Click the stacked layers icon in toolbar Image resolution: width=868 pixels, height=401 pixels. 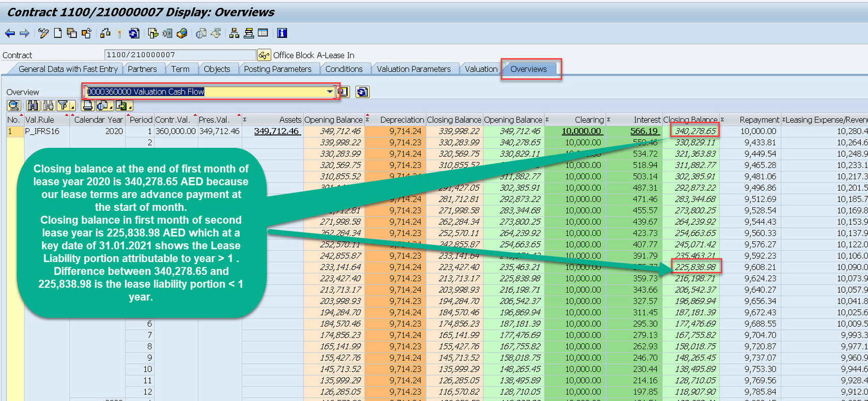coord(249,34)
